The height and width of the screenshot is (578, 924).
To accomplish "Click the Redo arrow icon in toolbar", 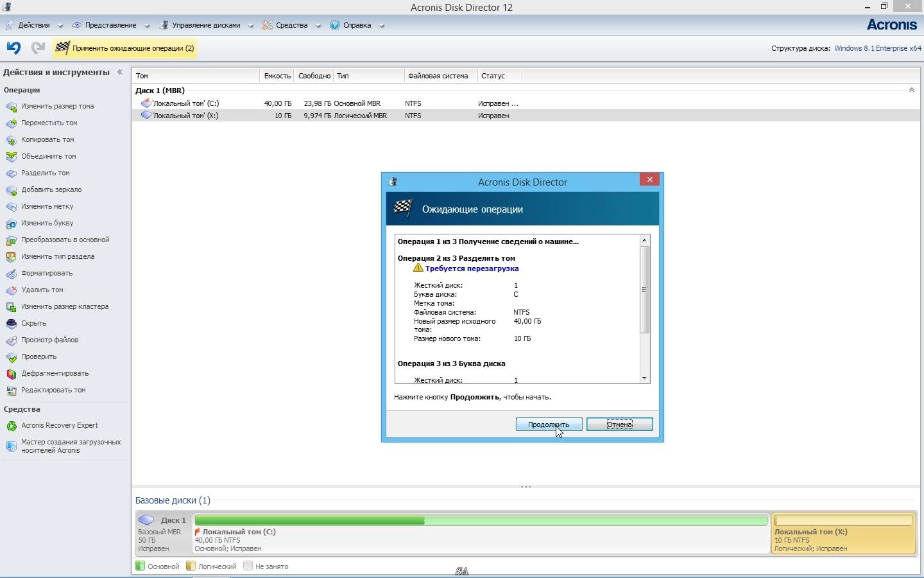I will (38, 48).
